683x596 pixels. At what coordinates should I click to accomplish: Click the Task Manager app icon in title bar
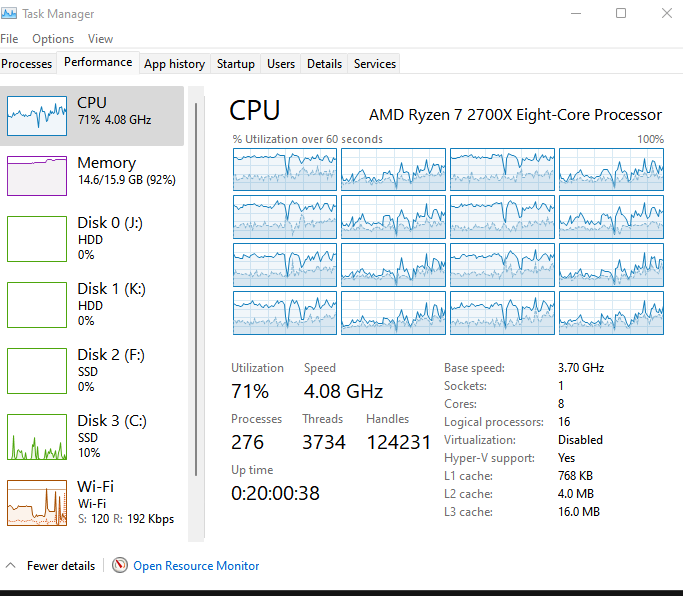[10, 14]
